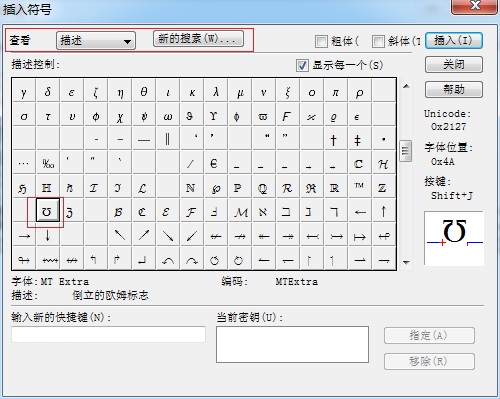Viewport: 500px width, 399px height.
Task: Pick the double vertical bar ‖ symbol
Action: tap(168, 139)
